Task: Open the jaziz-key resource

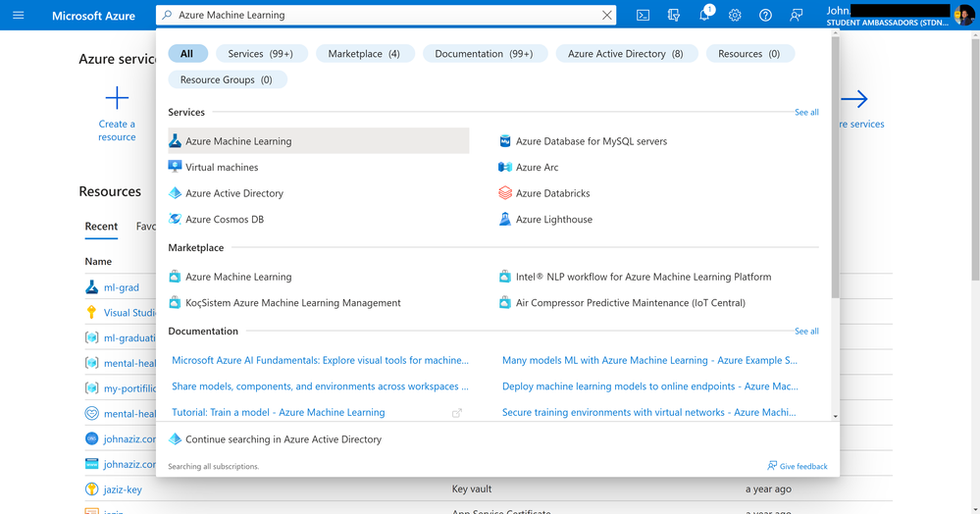Action: click(x=123, y=489)
